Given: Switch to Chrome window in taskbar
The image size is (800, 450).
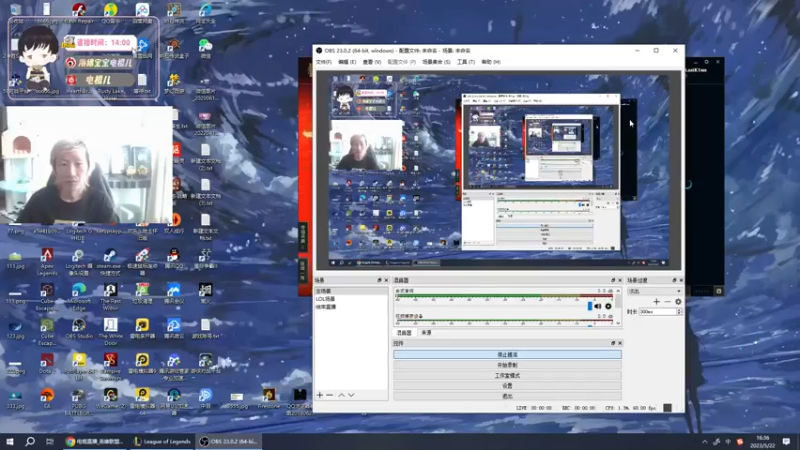Looking at the screenshot, I should tap(95, 441).
